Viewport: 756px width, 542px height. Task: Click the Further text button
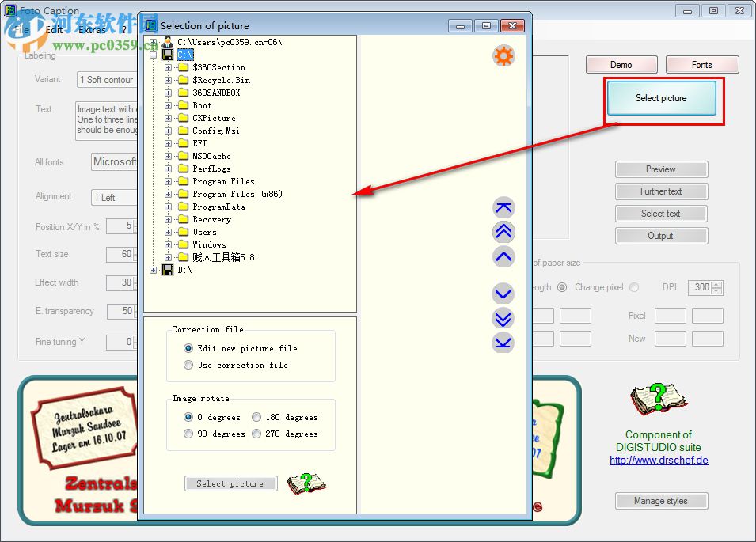click(x=661, y=191)
